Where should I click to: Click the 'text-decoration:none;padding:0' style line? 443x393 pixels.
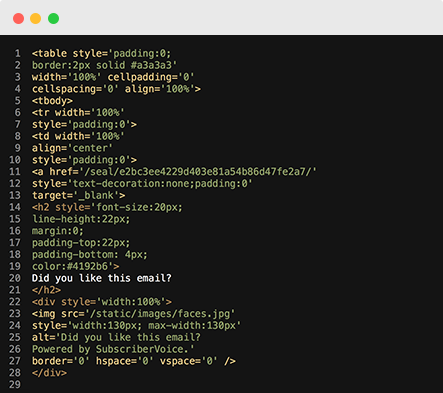[142, 183]
